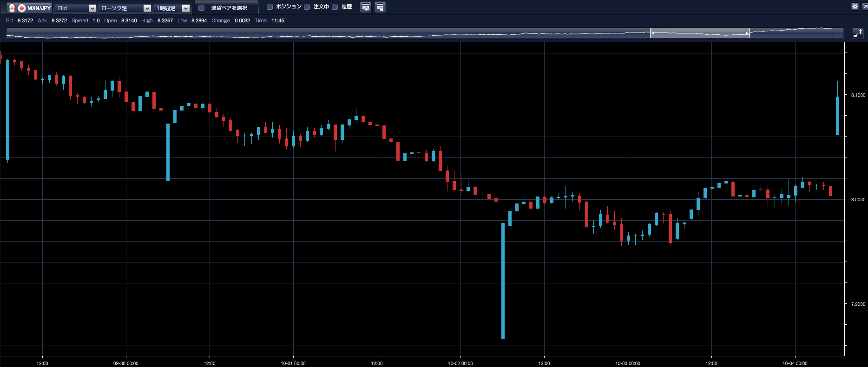This screenshot has width=868, height=367.
Task: Enable the 通貨ペアを選択 checkbox
Action: 202,8
